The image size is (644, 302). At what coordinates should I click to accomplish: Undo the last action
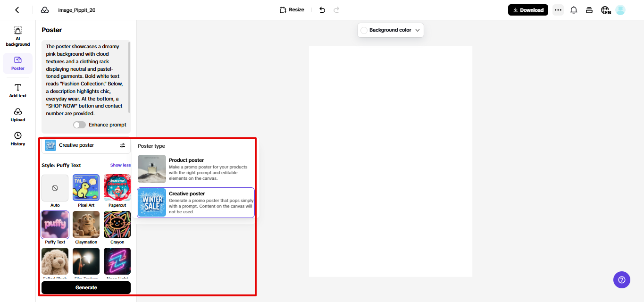[x=322, y=10]
